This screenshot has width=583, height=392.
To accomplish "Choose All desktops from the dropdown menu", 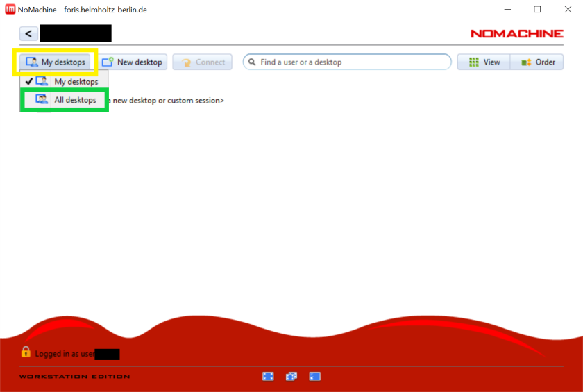I will coord(64,100).
